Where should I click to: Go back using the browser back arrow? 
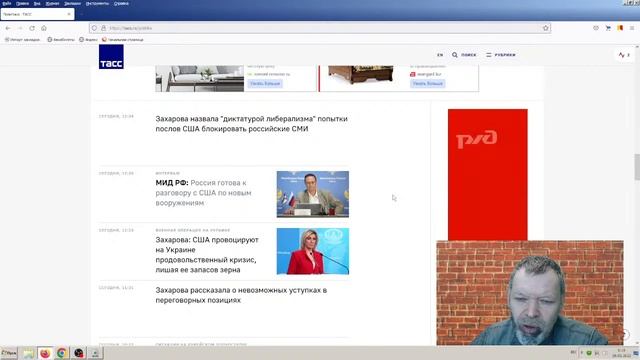8,28
